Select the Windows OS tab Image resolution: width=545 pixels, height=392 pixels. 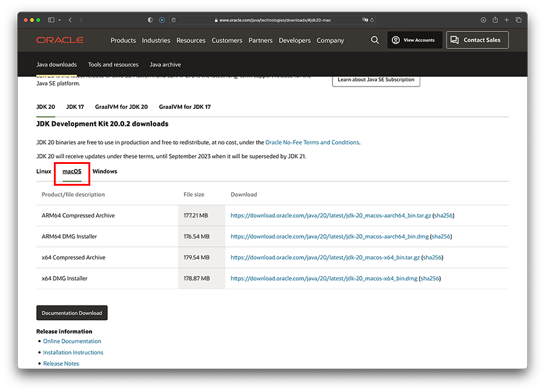coord(105,171)
